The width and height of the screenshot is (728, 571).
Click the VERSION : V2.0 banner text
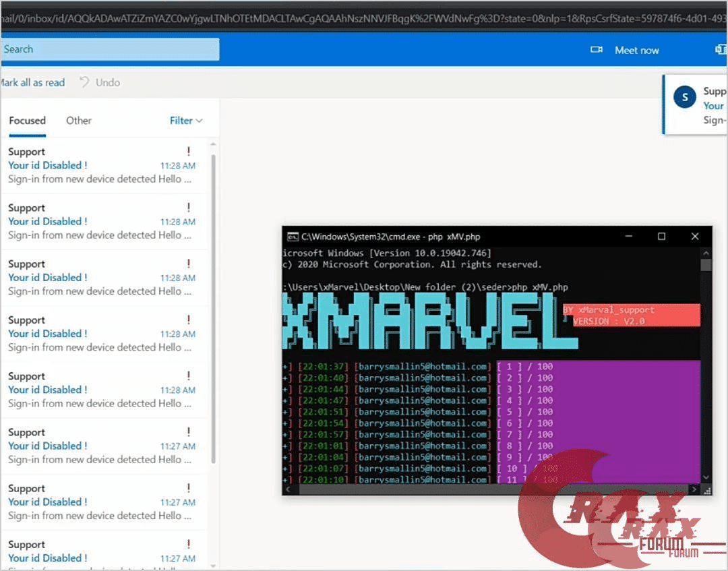(609, 322)
